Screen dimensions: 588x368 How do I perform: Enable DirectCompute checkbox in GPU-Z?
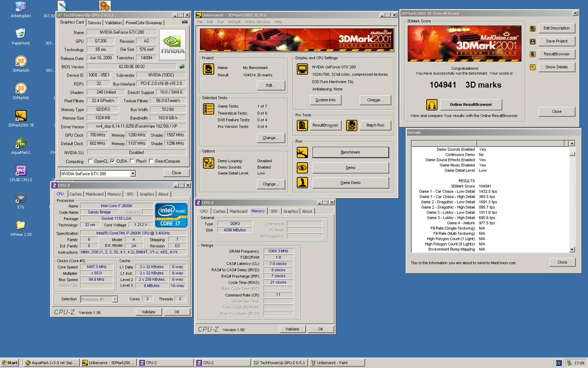(151, 161)
